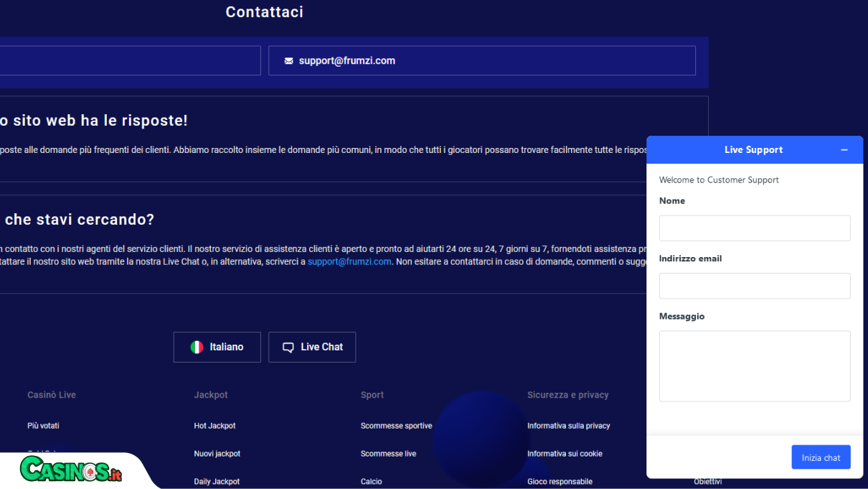868x489 pixels.
Task: Click the Jackpot footer heading
Action: coord(211,395)
